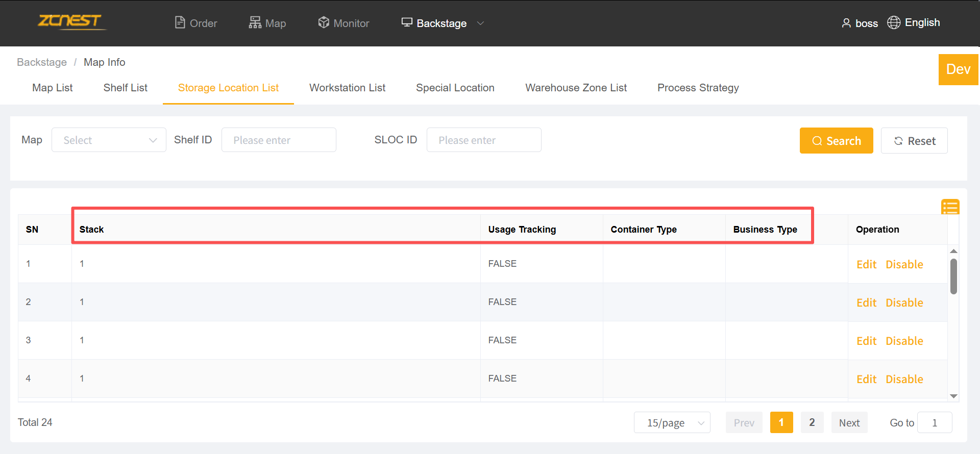Open the Map select dropdown
The height and width of the screenshot is (454, 980).
[x=109, y=140]
